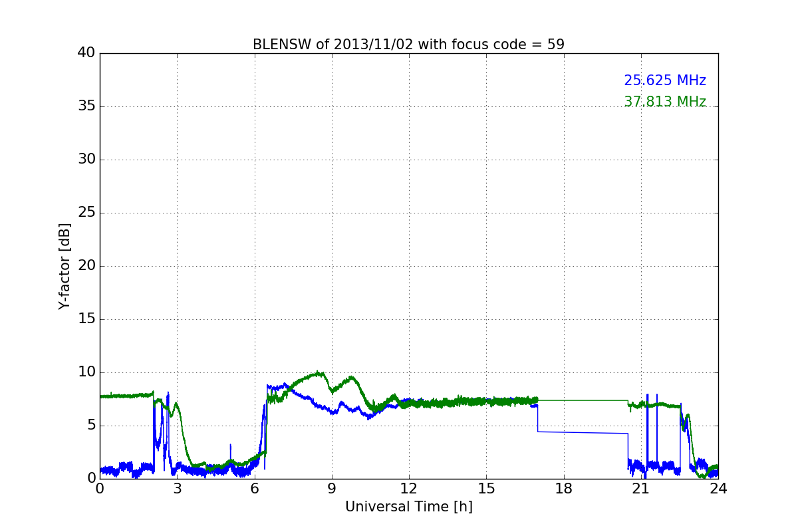Click x-axis tick label 15
The width and height of the screenshot is (798, 532).
[486, 489]
